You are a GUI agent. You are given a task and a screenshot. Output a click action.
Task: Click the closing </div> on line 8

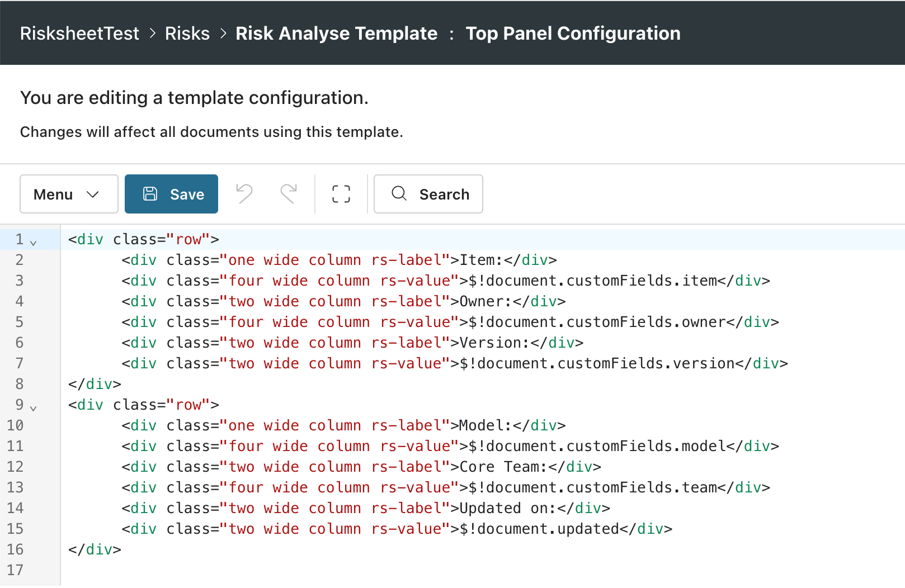tap(95, 384)
